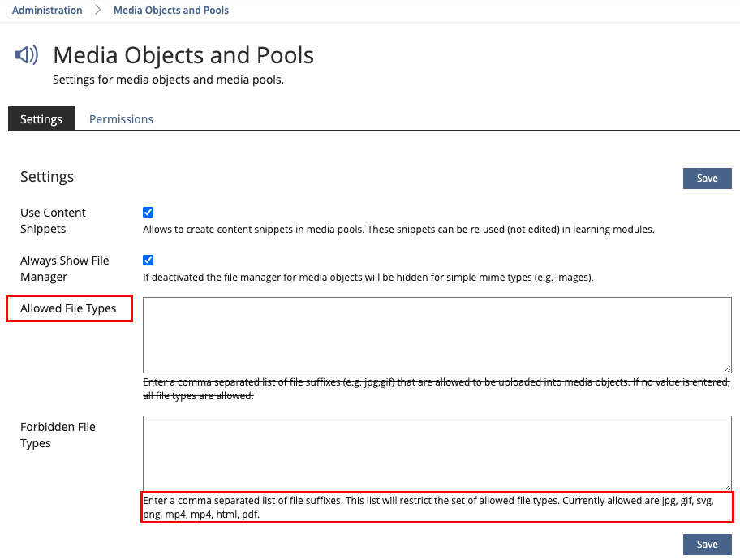Click the breadcrumb chevron separator after Administration

pos(98,11)
